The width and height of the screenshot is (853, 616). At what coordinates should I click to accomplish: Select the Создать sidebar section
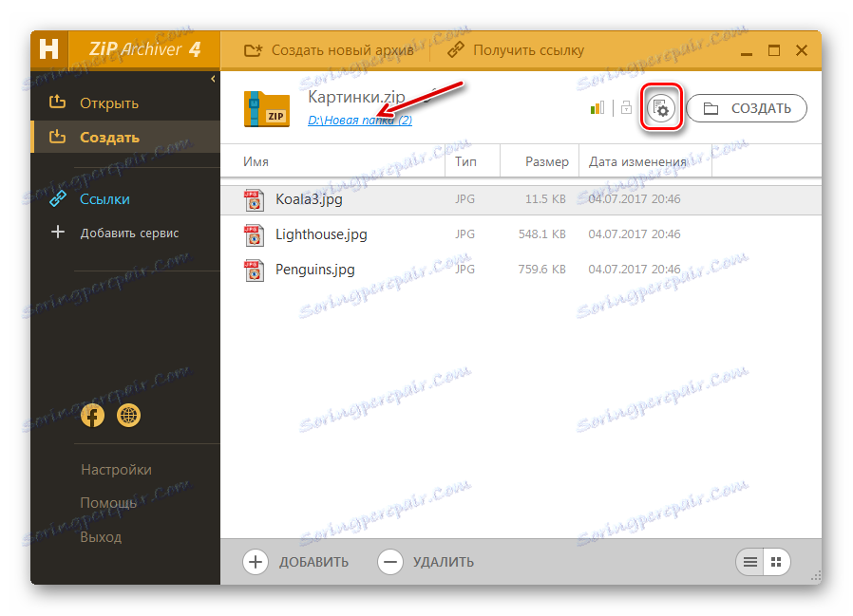point(125,137)
